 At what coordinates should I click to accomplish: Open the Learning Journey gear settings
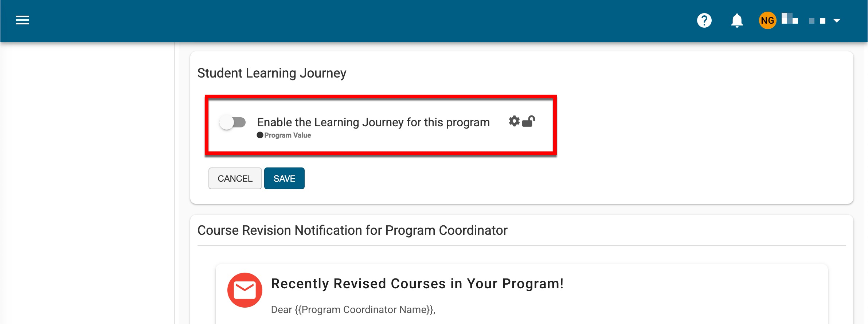click(x=514, y=121)
